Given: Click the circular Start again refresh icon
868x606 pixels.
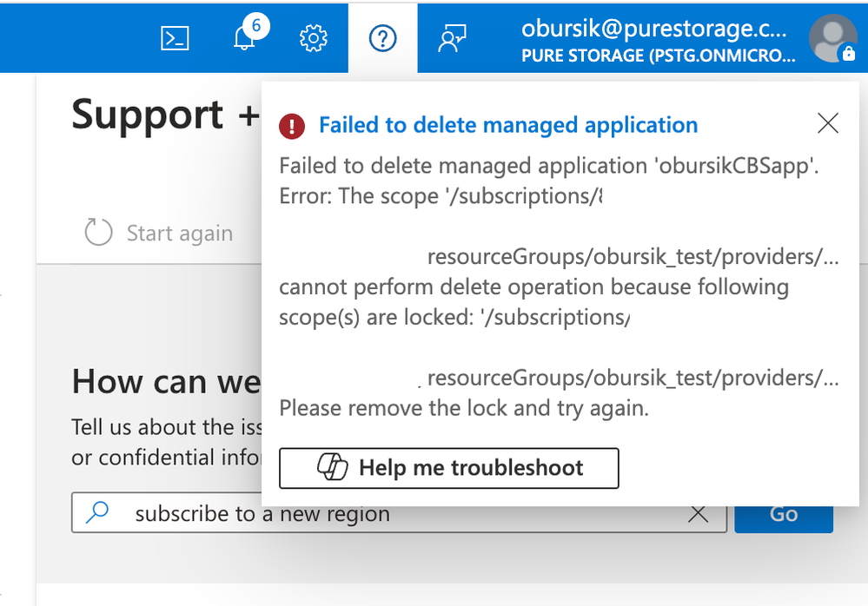Looking at the screenshot, I should (x=98, y=233).
